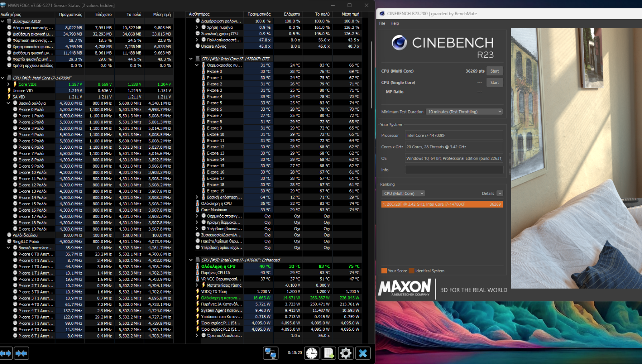Viewport: 642px width, 364px height.
Task: Click the Cinebench R23 logo icon
Action: [x=399, y=42]
